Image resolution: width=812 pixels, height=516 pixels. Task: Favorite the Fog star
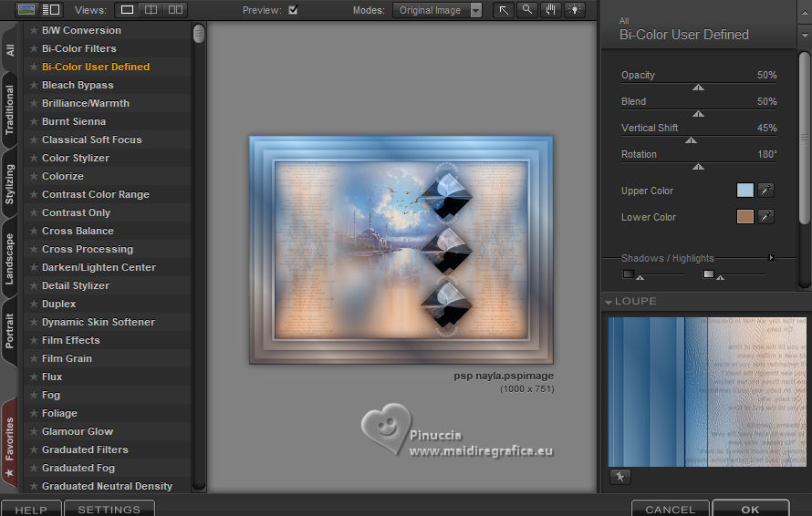point(34,395)
